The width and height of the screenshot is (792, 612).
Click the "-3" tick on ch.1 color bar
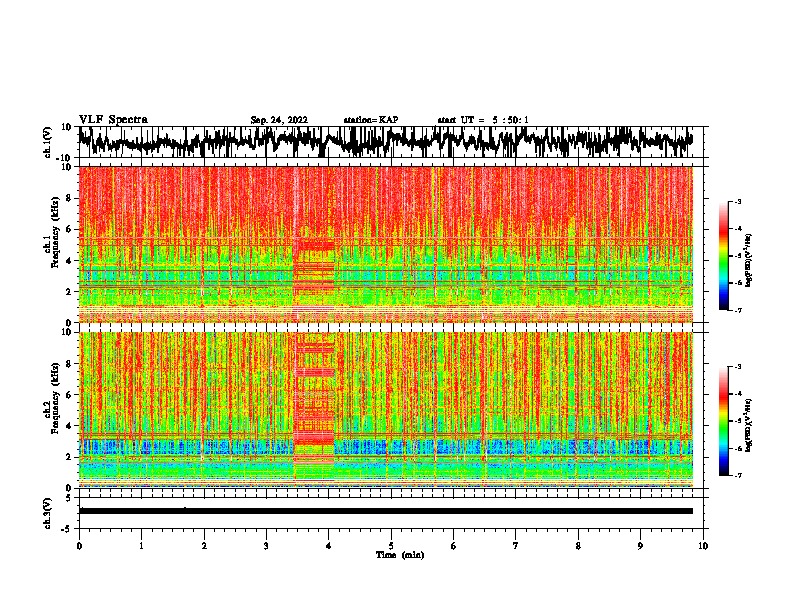pyautogui.click(x=738, y=202)
